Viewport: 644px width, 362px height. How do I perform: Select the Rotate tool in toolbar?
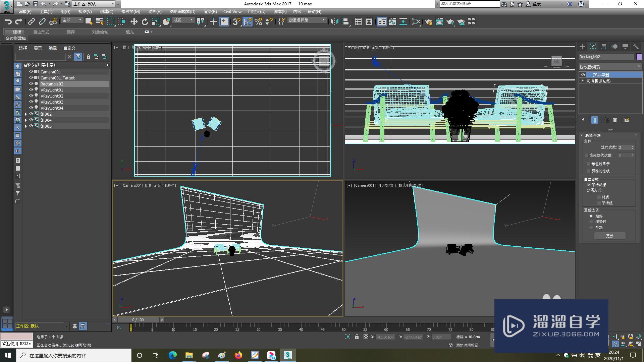point(145,22)
